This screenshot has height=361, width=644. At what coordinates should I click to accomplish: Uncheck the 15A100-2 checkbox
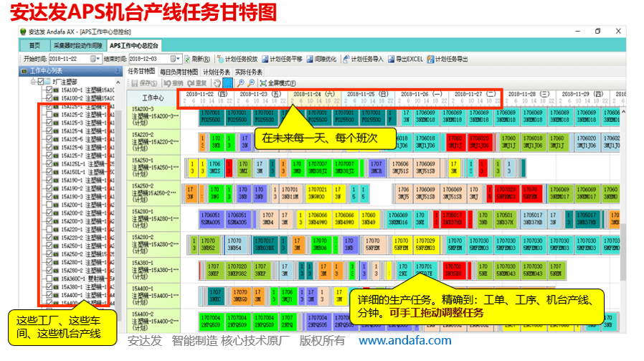tap(49, 98)
